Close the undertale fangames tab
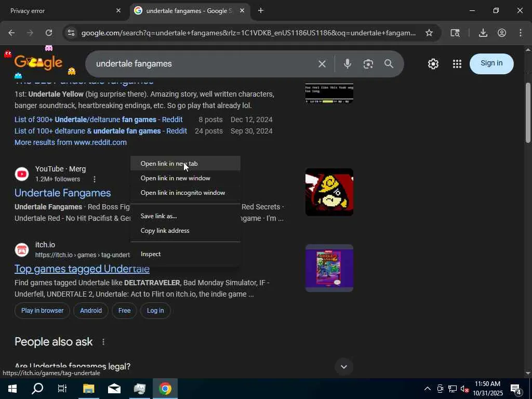Image resolution: width=532 pixels, height=399 pixels. (x=242, y=11)
